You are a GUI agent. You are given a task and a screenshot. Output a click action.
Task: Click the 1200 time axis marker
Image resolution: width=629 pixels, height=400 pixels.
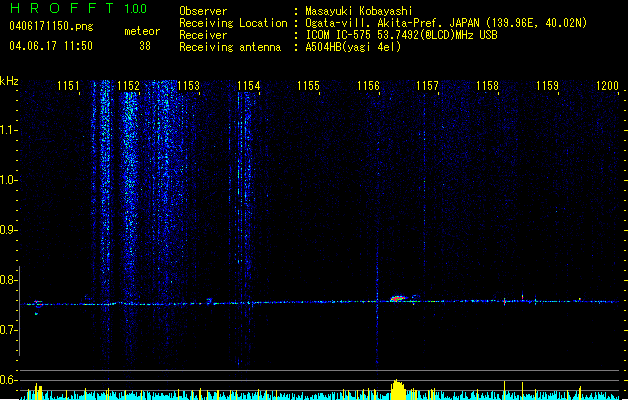(607, 86)
